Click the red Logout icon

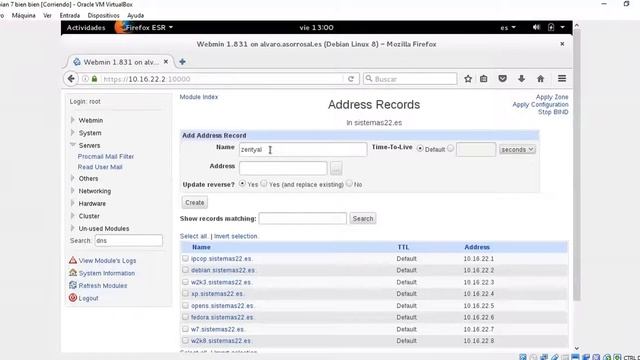[x=73, y=298]
